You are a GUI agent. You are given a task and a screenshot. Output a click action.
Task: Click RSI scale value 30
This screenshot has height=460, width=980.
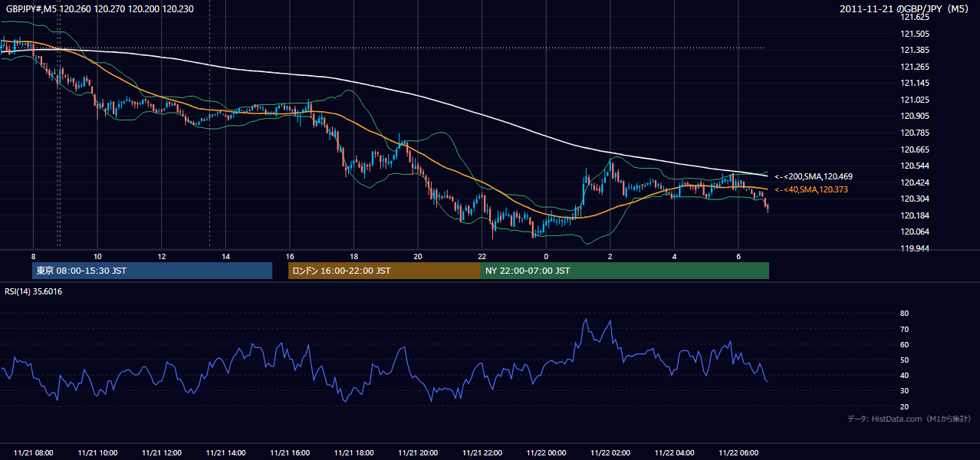pyautogui.click(x=905, y=391)
